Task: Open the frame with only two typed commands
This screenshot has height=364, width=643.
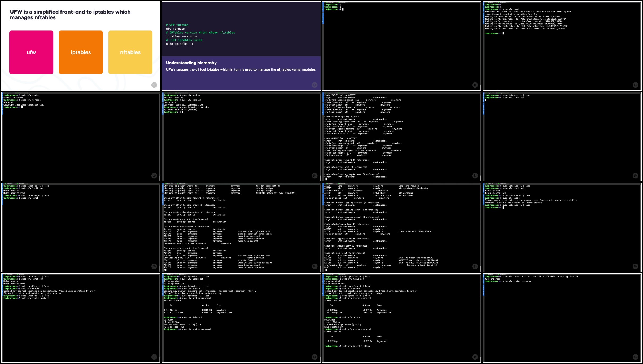Action: tap(562, 137)
